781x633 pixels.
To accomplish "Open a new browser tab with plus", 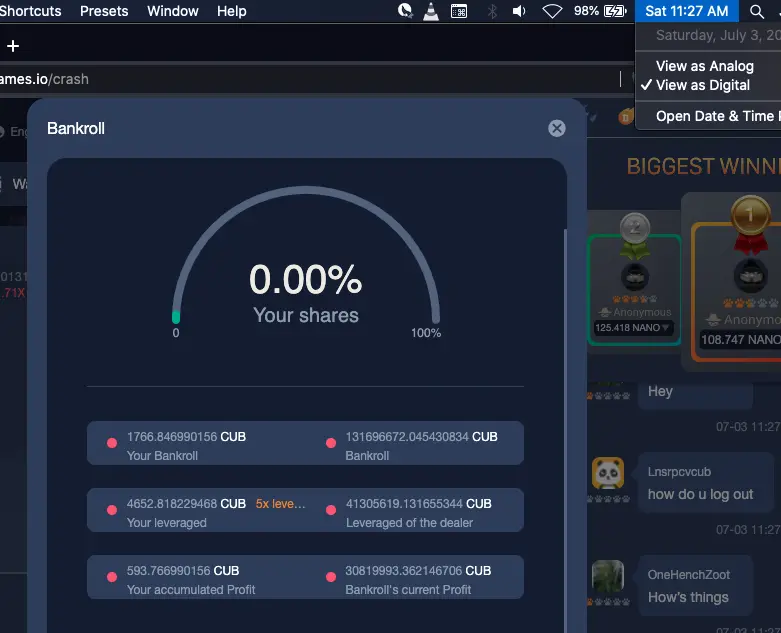I will (13, 46).
